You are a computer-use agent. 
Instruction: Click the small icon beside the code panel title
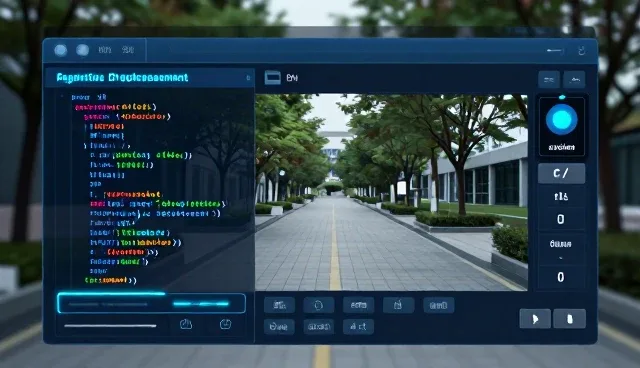pos(248,78)
